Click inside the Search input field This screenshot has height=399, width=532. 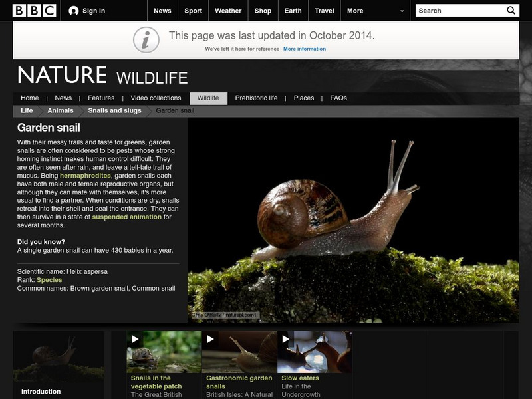pyautogui.click(x=459, y=10)
